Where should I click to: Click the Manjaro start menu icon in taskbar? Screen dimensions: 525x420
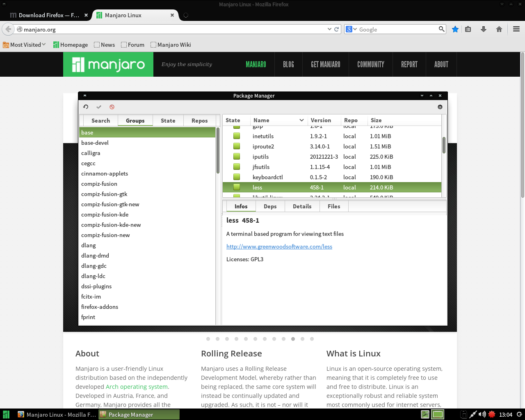click(6, 415)
